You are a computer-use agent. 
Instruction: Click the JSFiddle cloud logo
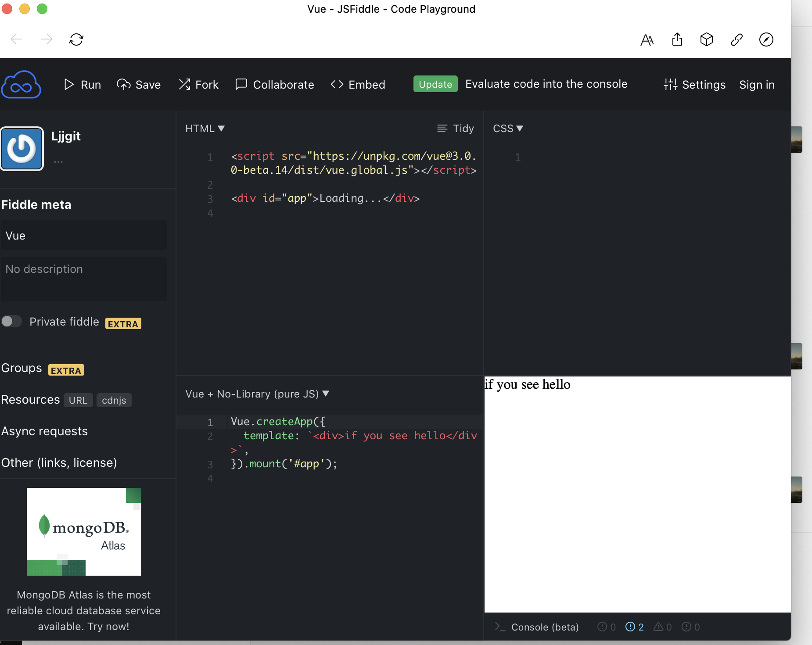coord(21,84)
